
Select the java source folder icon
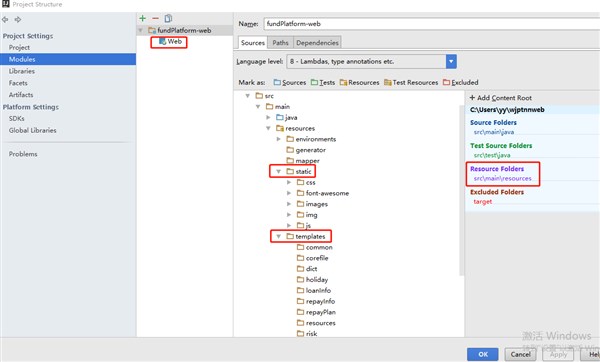(x=280, y=117)
